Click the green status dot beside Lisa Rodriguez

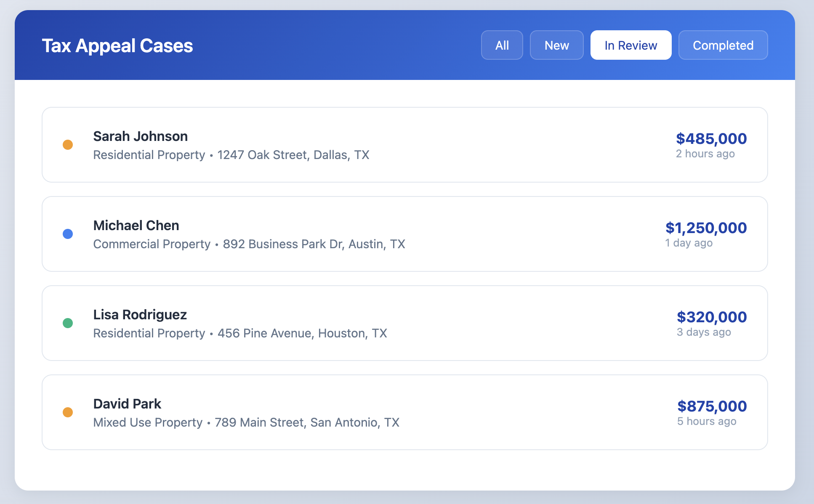click(x=68, y=323)
